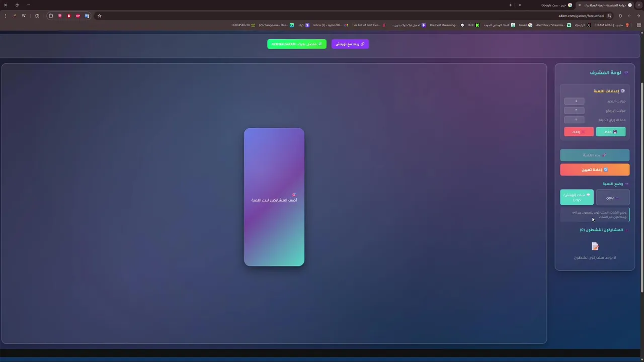The height and width of the screenshot is (362, 644).
Task: Go forward using the browser forward arrow
Action: 629,16
